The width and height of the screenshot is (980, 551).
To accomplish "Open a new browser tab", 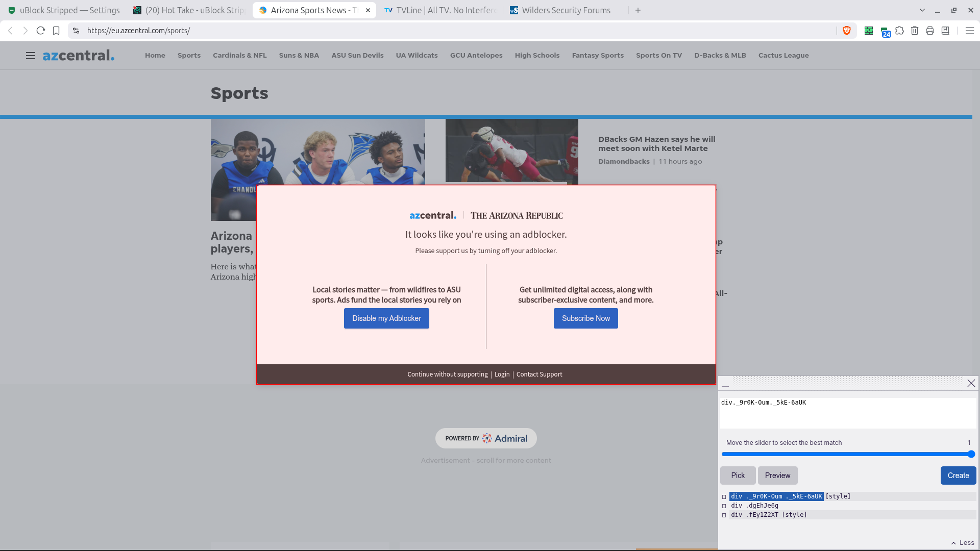I will pyautogui.click(x=638, y=10).
